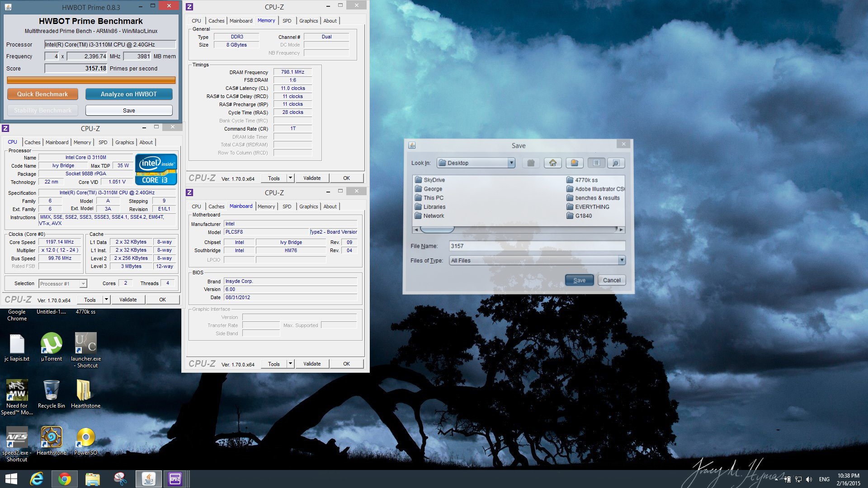Select the Libraries folder in file list
868x488 pixels.
pos(430,207)
